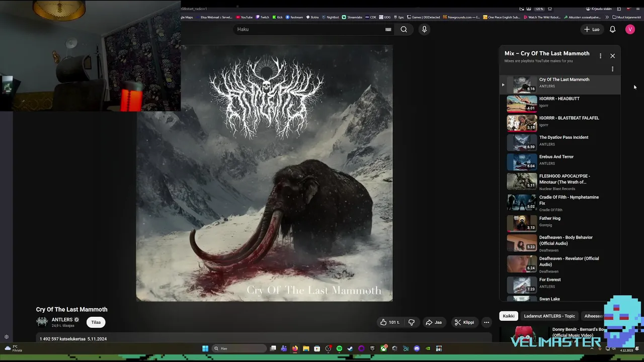
Task: Open the Streamlabs bookmark
Action: click(x=352, y=17)
